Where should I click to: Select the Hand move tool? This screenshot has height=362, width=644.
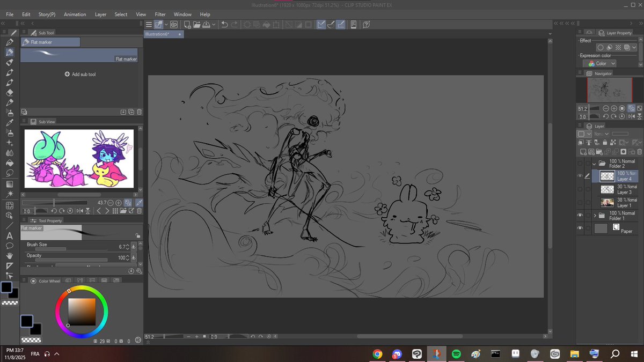click(10, 256)
